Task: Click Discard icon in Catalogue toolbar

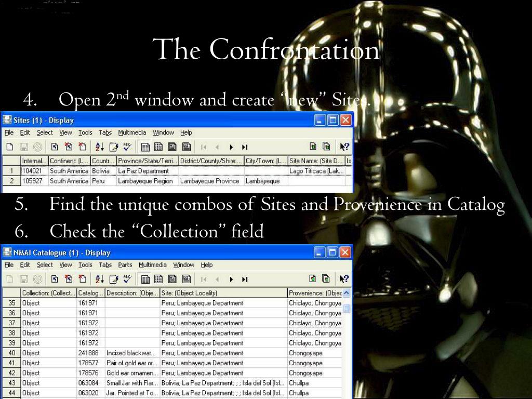Action: [37, 279]
